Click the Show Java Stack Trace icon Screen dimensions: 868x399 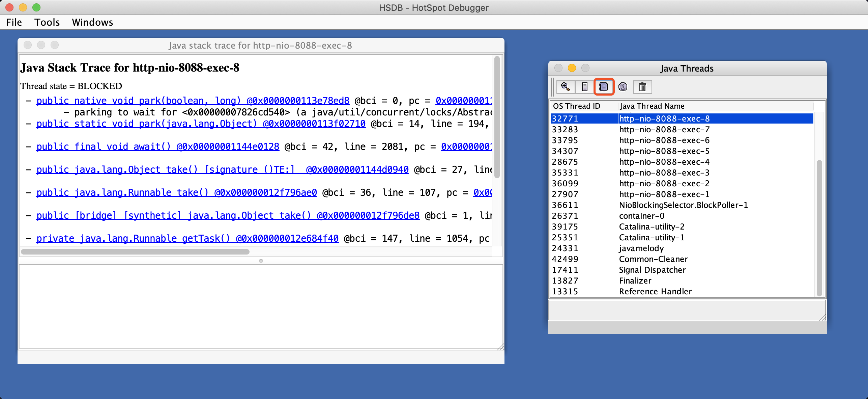click(x=604, y=87)
